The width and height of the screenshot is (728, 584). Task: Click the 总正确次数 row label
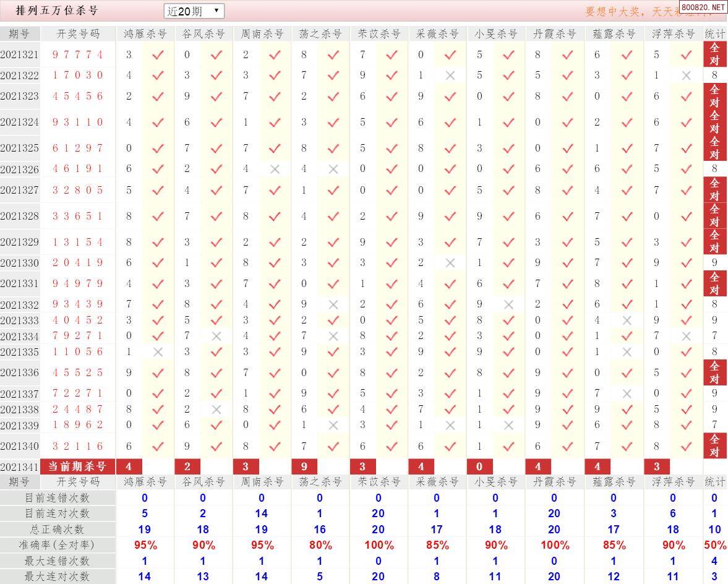coord(57,529)
